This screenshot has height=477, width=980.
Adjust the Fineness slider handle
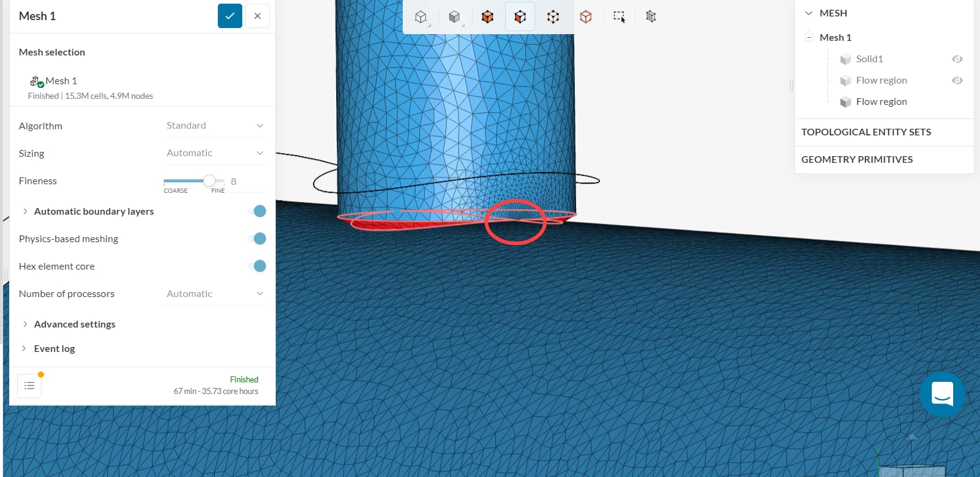pos(209,181)
